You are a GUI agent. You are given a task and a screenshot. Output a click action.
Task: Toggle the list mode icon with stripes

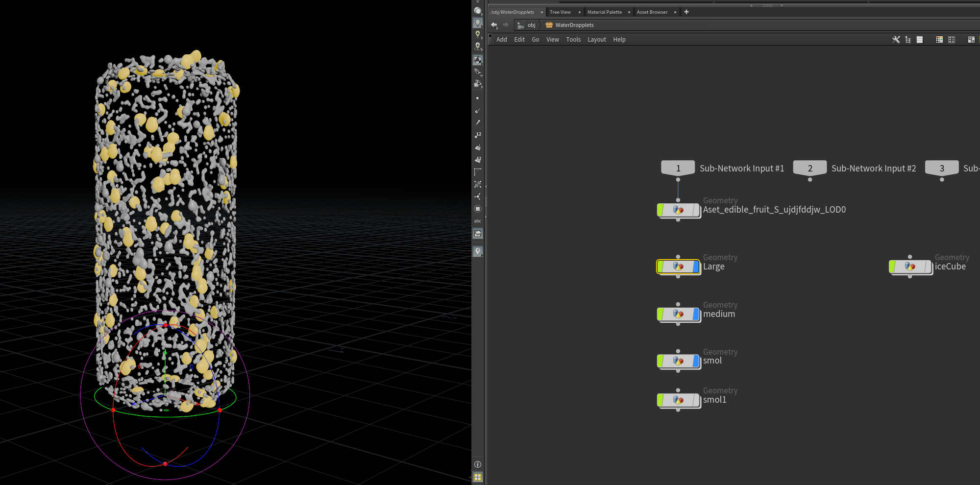point(920,40)
